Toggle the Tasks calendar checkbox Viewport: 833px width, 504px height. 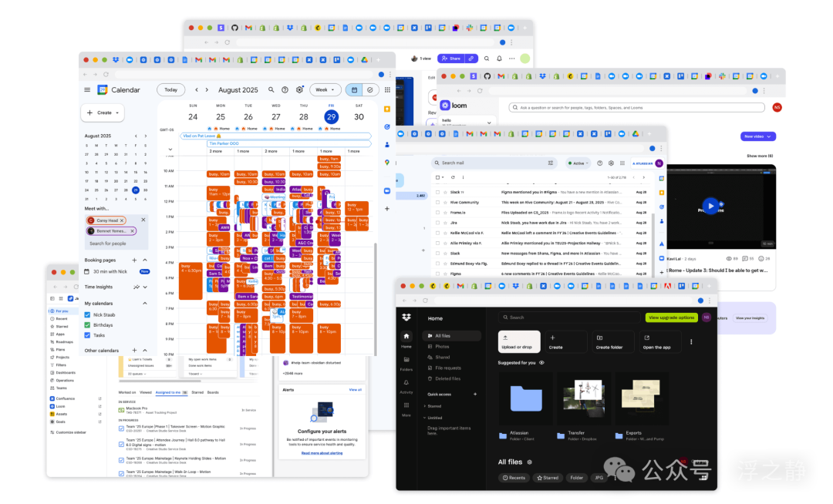click(88, 334)
